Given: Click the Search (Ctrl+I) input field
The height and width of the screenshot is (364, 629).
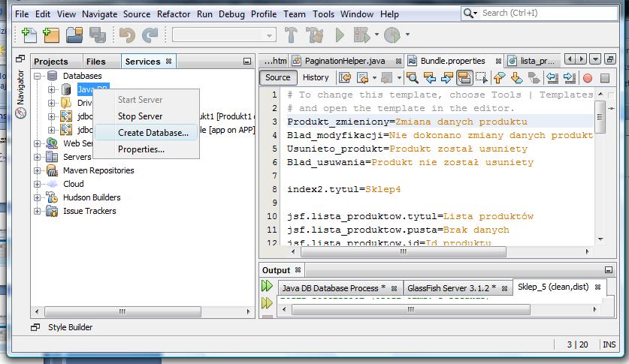Looking at the screenshot, I should tap(547, 14).
